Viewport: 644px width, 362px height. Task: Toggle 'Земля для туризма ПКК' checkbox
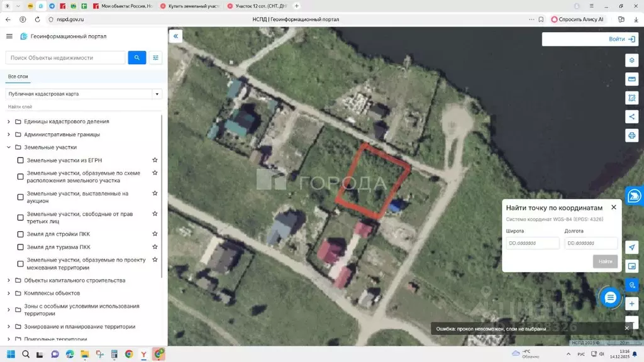coord(21,247)
